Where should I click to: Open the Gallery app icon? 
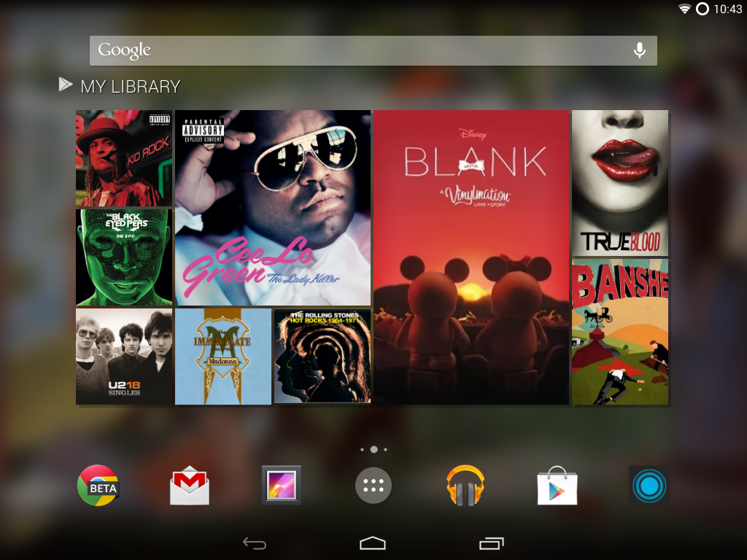(x=282, y=486)
